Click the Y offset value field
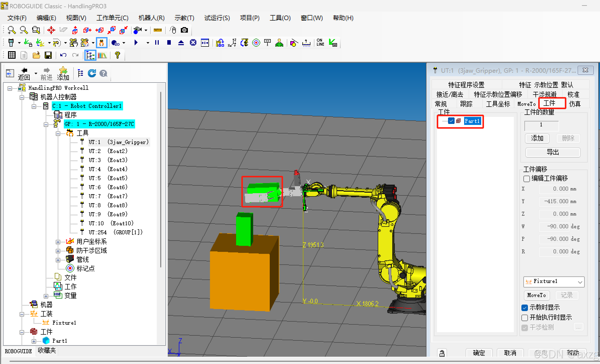The width and height of the screenshot is (600, 364). pyautogui.click(x=554, y=201)
